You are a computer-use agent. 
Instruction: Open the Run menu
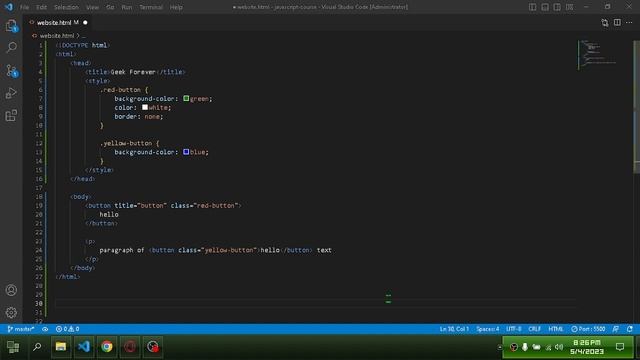127,7
